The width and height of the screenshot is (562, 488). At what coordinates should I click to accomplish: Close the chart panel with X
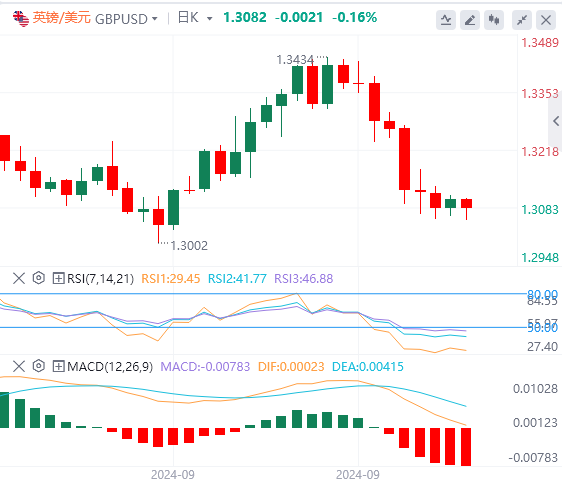546,20
